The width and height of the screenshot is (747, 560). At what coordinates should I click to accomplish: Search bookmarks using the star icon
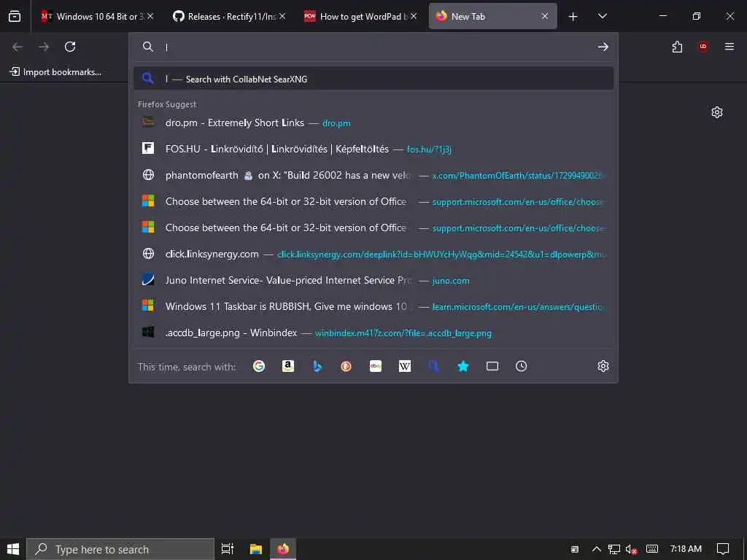pyautogui.click(x=463, y=366)
